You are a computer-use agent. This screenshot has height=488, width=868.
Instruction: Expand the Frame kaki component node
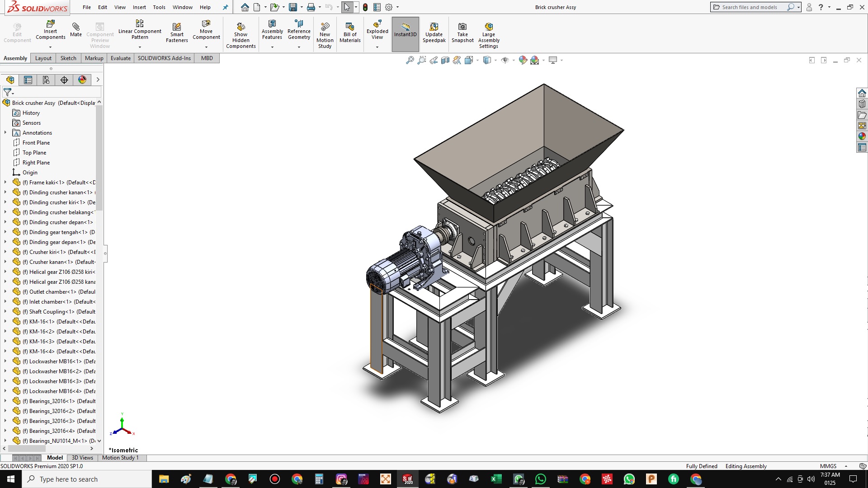(5, 183)
